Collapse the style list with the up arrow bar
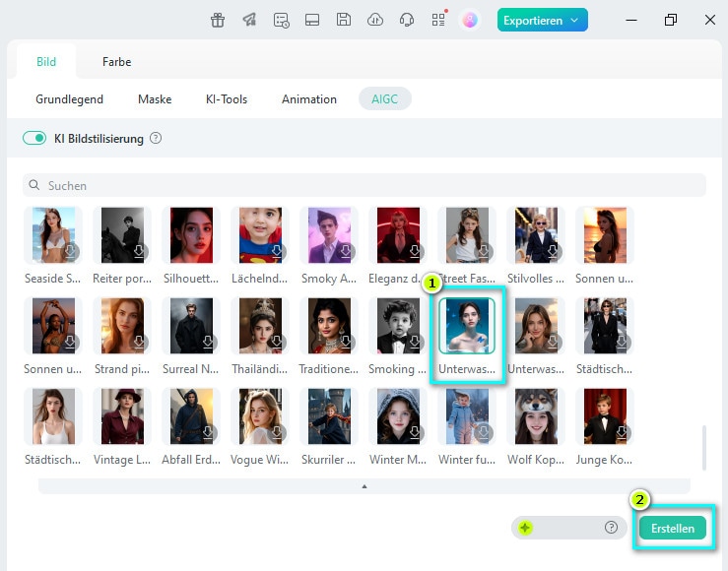Screen dimensions: 728x571 (x=364, y=486)
